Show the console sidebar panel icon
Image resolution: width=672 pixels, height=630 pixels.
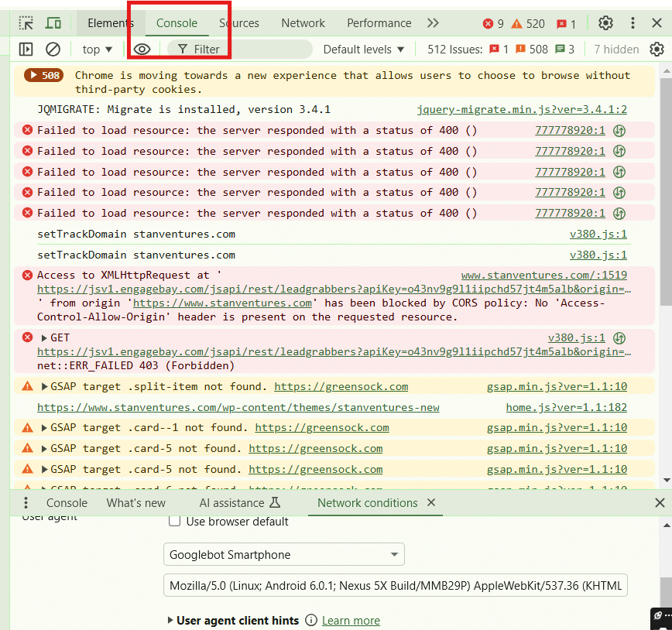[x=26, y=50]
